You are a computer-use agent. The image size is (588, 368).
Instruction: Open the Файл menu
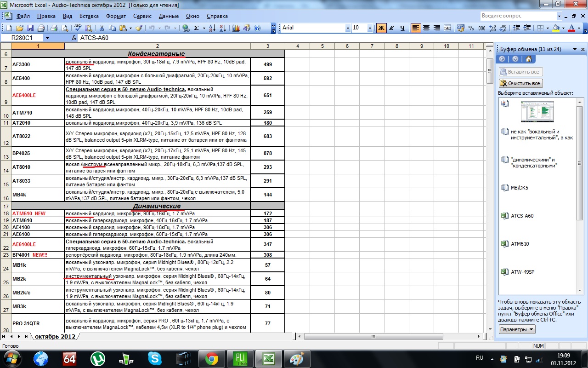pyautogui.click(x=23, y=16)
